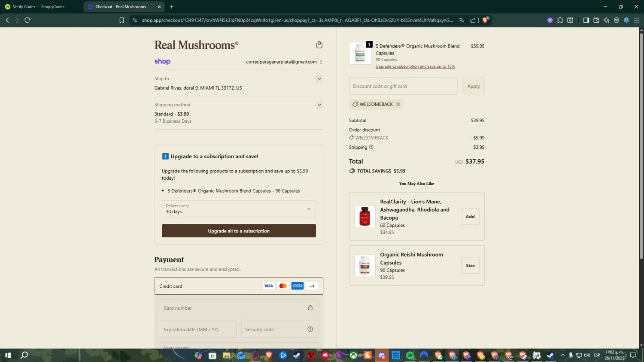Click the shop logo

[163, 61]
